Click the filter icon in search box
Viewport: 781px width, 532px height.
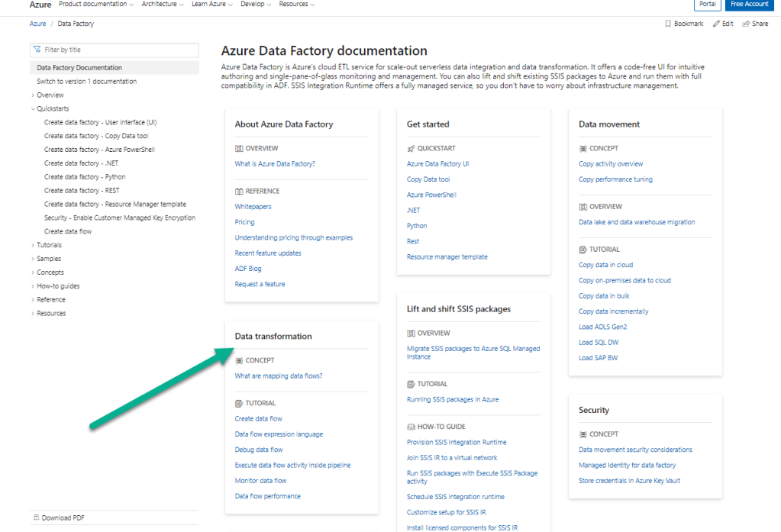(x=37, y=50)
